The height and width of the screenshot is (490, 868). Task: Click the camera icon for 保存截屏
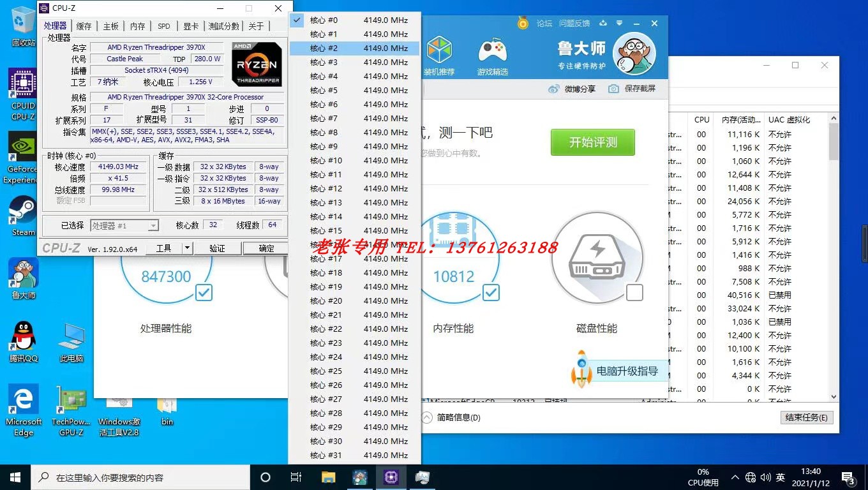click(x=613, y=89)
